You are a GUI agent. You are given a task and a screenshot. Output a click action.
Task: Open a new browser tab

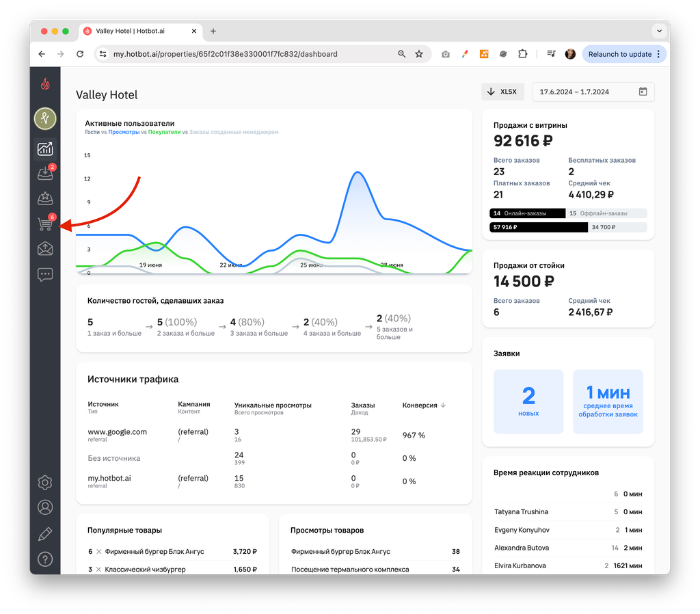point(213,31)
